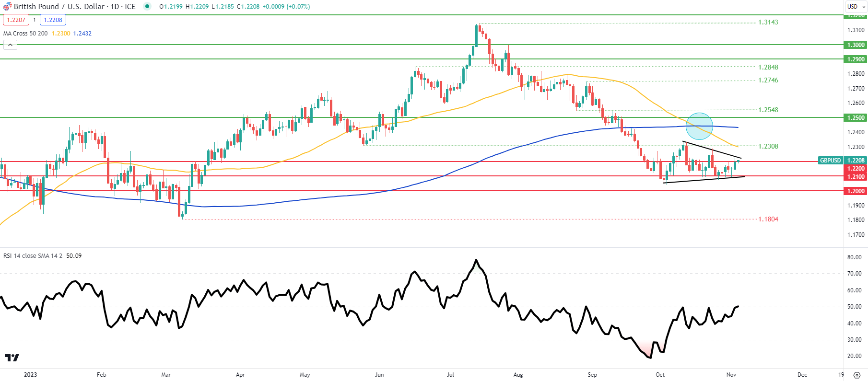Select the RSI 14 close SMA indicator label
This screenshot has height=381, width=868.
[x=33, y=255]
